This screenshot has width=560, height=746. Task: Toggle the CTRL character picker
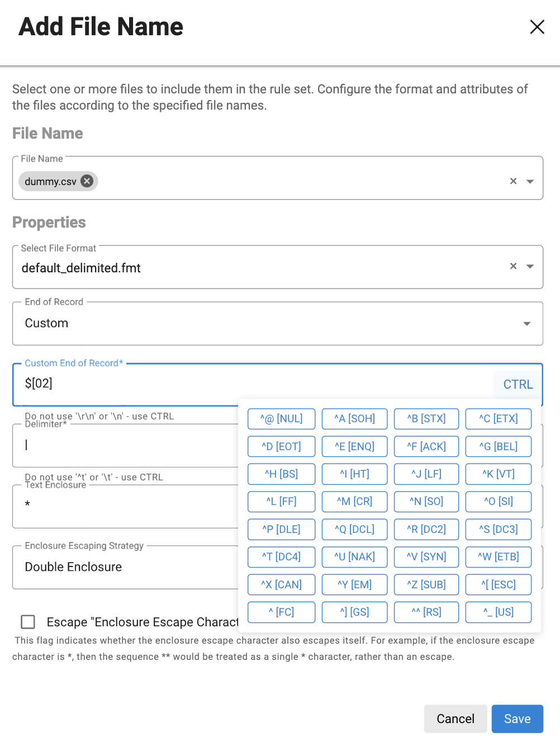[x=518, y=384]
